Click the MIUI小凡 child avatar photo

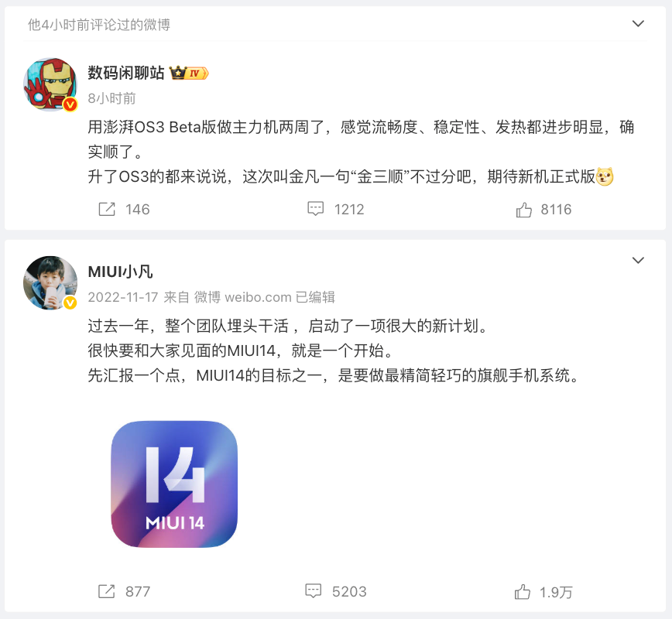(x=50, y=282)
